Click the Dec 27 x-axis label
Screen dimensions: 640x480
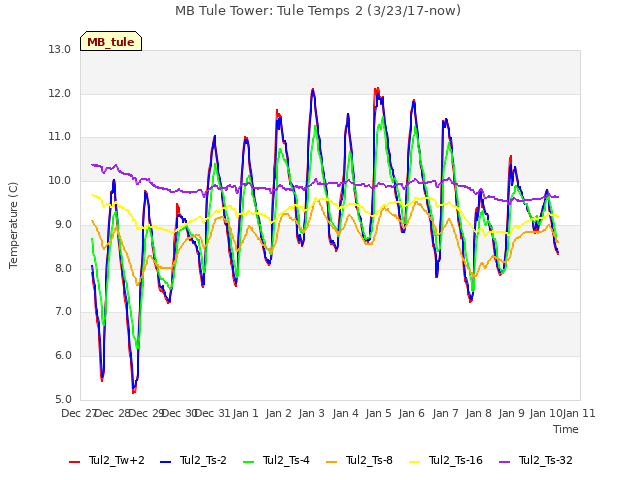78,413
